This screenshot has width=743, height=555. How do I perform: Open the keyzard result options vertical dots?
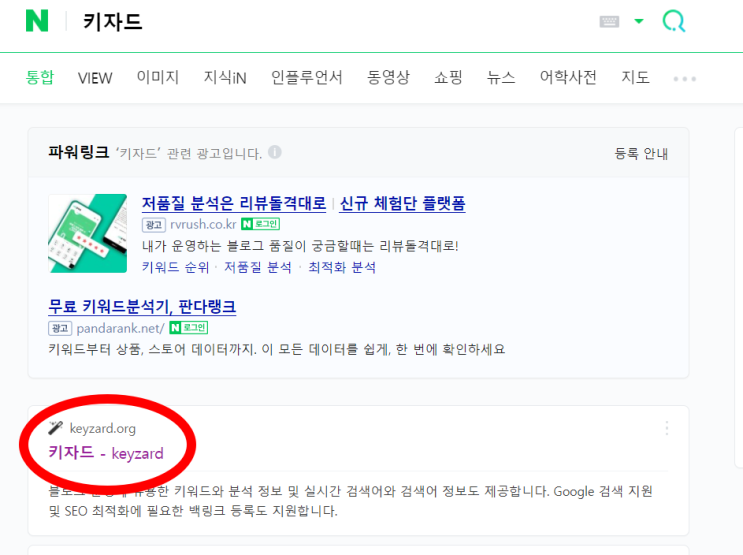pyautogui.click(x=667, y=428)
